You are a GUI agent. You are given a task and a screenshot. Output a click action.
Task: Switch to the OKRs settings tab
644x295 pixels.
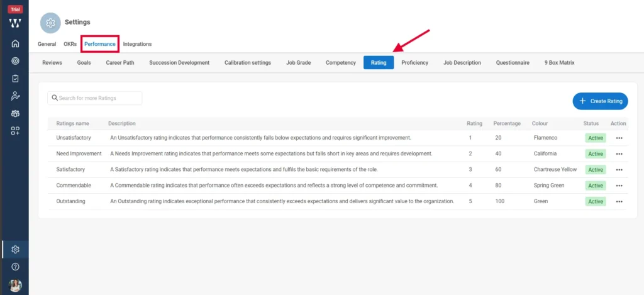70,44
